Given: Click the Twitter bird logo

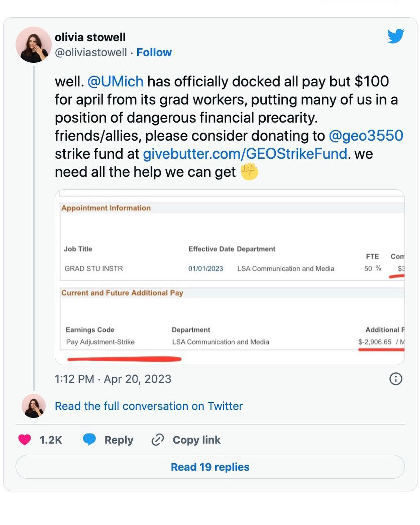Looking at the screenshot, I should (395, 36).
